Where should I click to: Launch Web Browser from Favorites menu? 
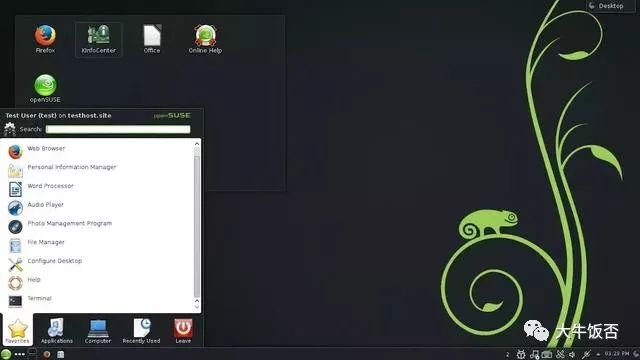click(x=98, y=151)
